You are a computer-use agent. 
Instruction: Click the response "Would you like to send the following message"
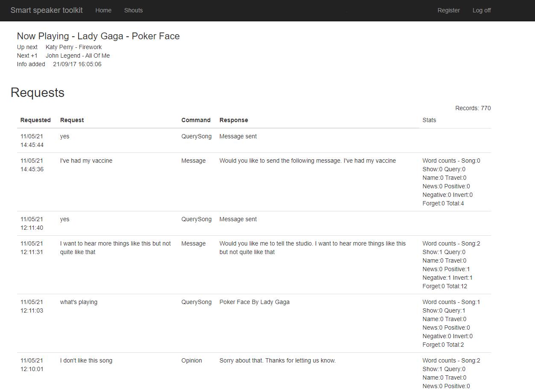point(307,161)
